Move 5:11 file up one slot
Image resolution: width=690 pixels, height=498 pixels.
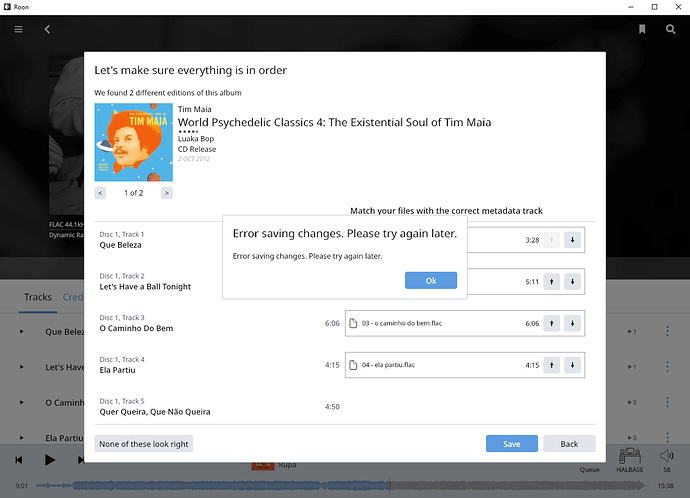pyautogui.click(x=551, y=282)
